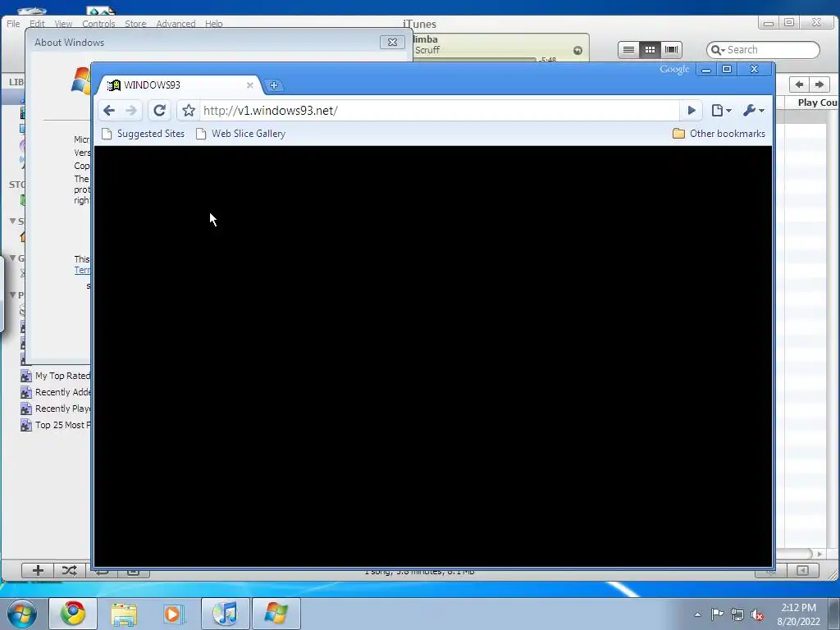Screen dimensions: 840x630
Task: Open the Other bookmarks folder
Action: click(719, 134)
